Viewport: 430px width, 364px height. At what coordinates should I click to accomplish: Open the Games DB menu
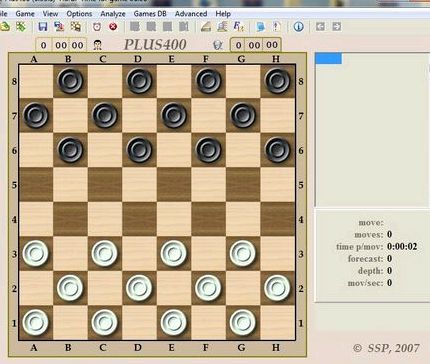pos(150,14)
